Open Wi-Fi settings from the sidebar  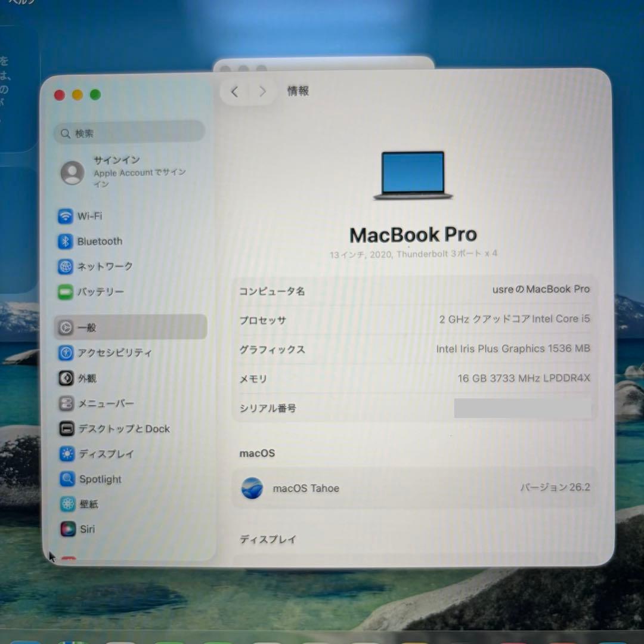[88, 216]
